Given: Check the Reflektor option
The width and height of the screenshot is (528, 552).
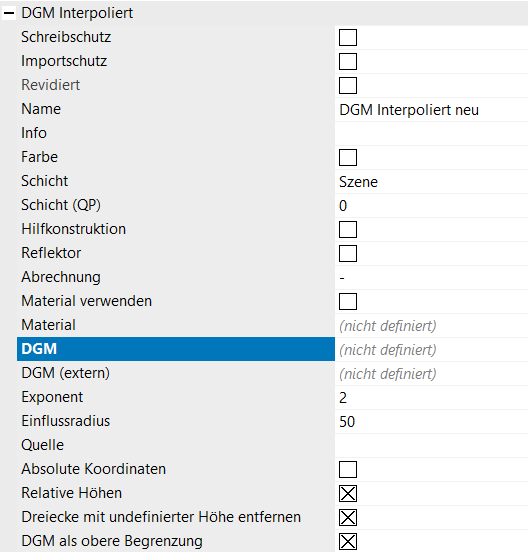Looking at the screenshot, I should [348, 253].
